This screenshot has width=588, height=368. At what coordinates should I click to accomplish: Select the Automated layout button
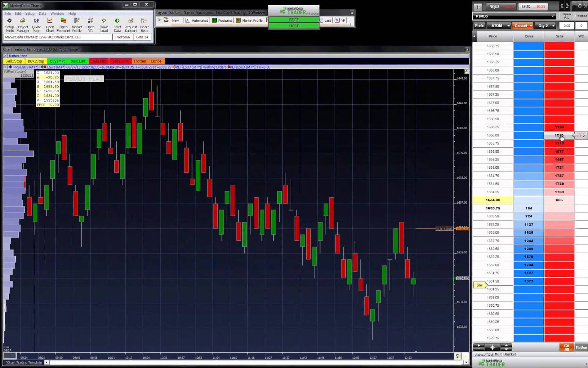197,20
